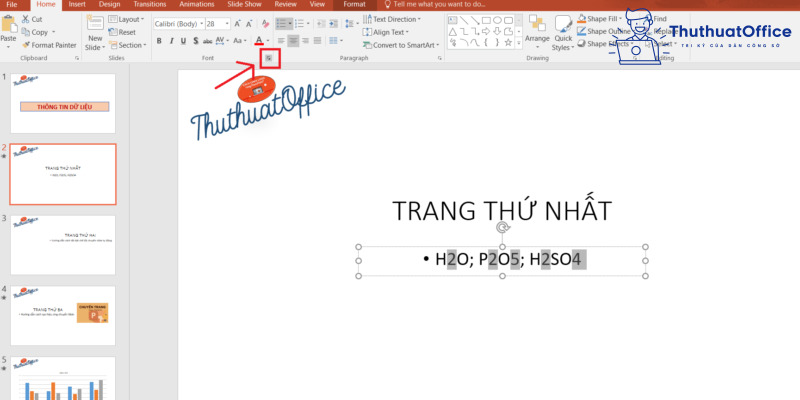800x400 pixels.
Task: Switch to the Insert tab
Action: pyautogui.click(x=77, y=4)
